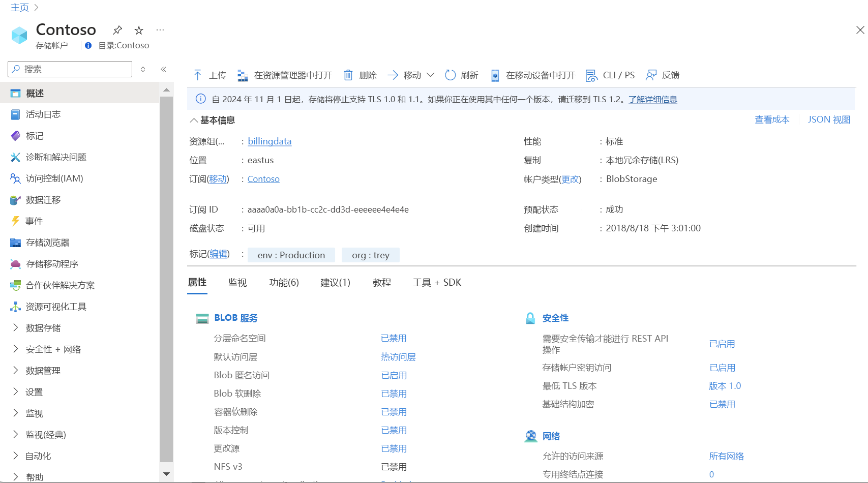This screenshot has height=483, width=868.
Task: Click the 搜索 input field in sidebar
Action: (x=70, y=69)
